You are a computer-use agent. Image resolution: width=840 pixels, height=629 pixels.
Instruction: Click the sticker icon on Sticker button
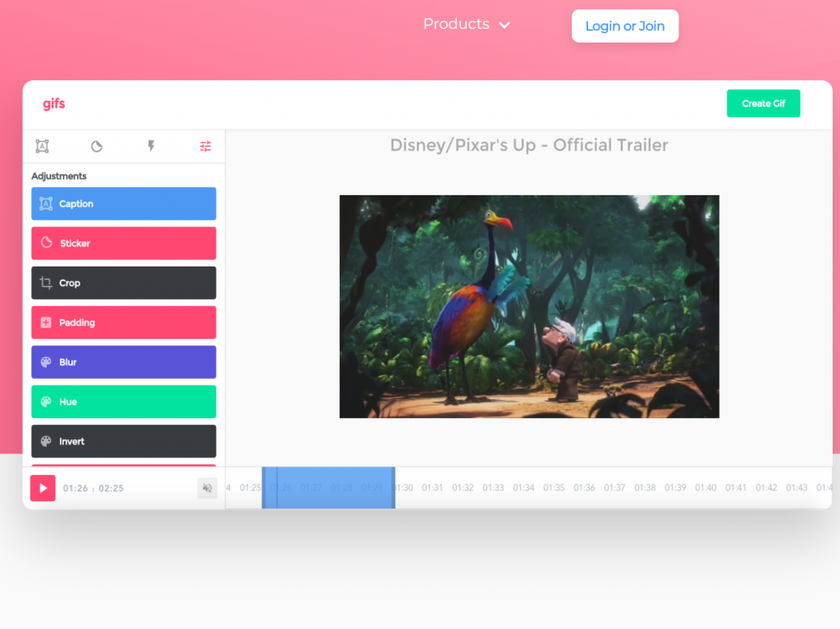(47, 243)
